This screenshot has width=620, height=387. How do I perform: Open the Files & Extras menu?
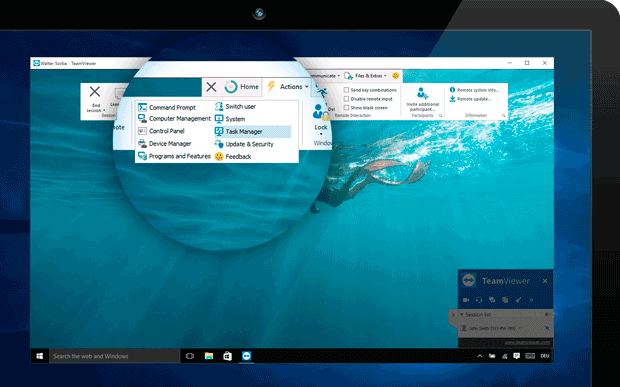[x=365, y=76]
